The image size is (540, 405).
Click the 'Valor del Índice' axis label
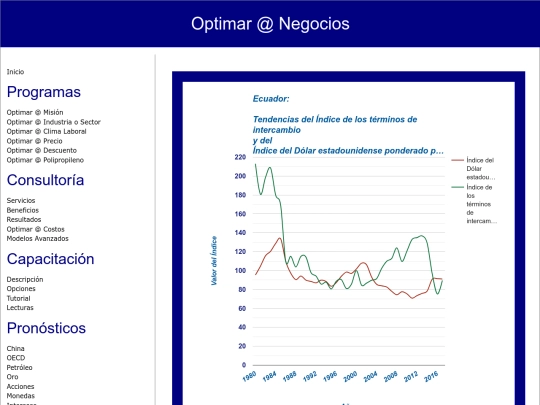[214, 261]
